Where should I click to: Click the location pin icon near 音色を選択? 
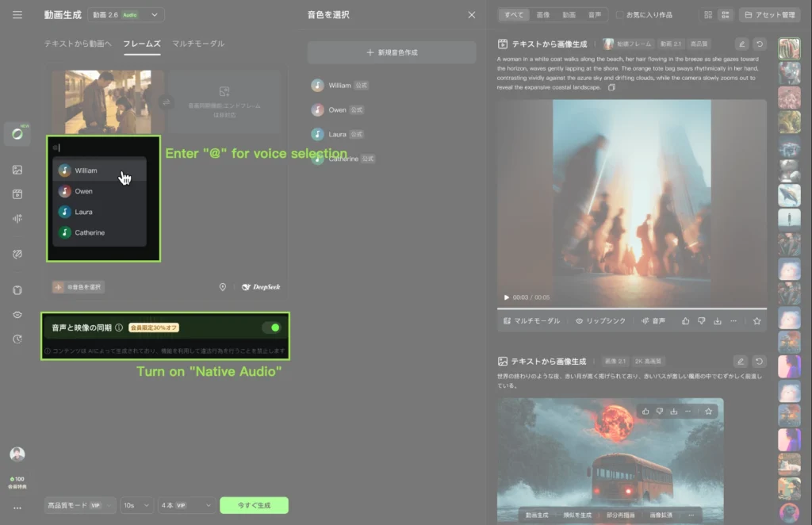(x=223, y=286)
